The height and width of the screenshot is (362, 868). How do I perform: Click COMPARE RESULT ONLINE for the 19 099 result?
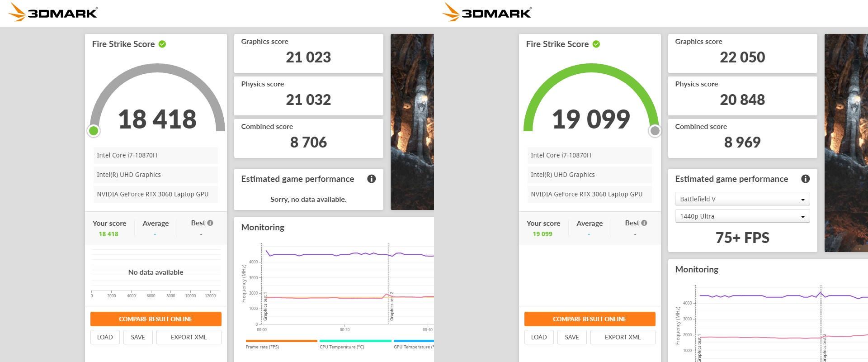(x=590, y=319)
